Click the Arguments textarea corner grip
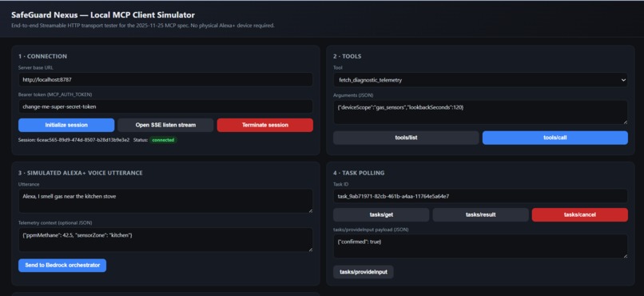The width and height of the screenshot is (644, 296). coord(625,122)
